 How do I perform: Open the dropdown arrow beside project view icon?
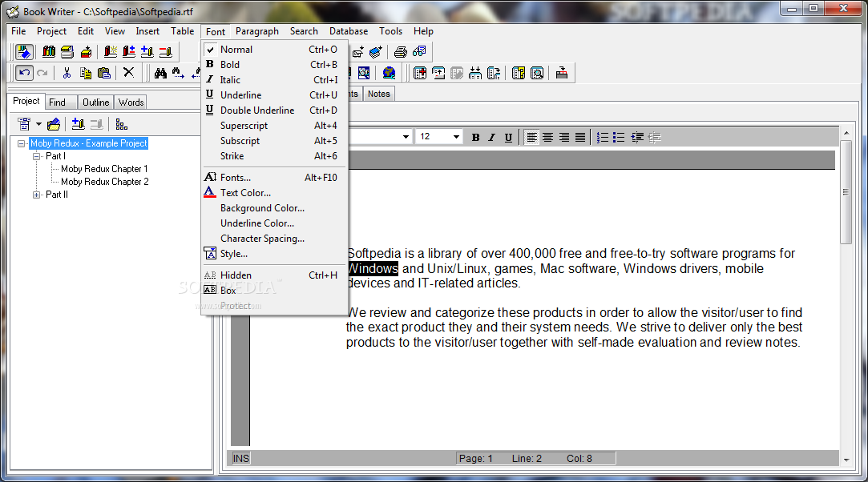point(38,124)
